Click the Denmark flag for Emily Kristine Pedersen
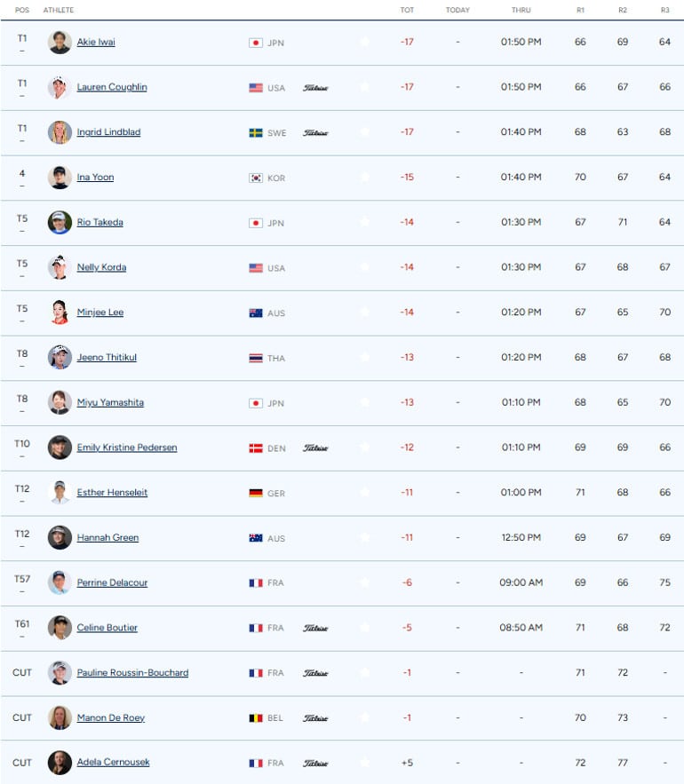Screen dimensions: 684x784 (256, 448)
